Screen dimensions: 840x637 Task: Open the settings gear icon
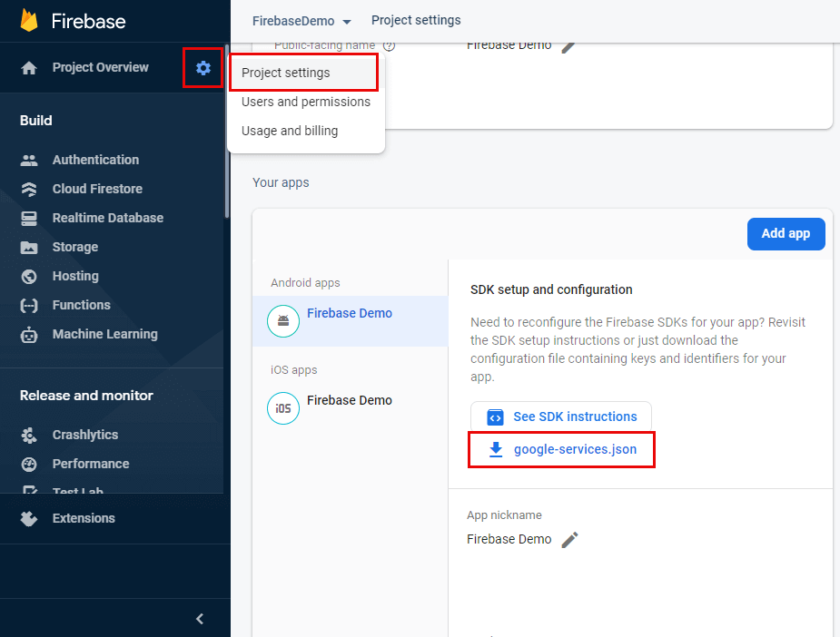coord(203,68)
